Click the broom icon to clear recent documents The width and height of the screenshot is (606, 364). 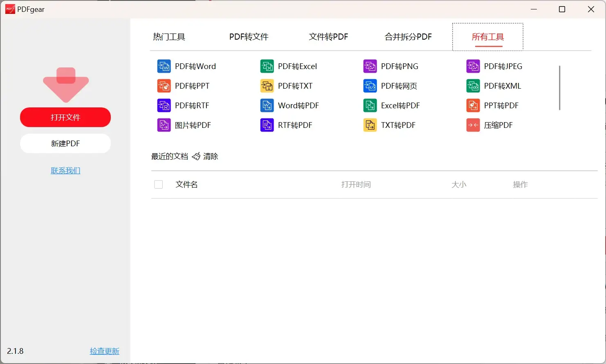196,156
